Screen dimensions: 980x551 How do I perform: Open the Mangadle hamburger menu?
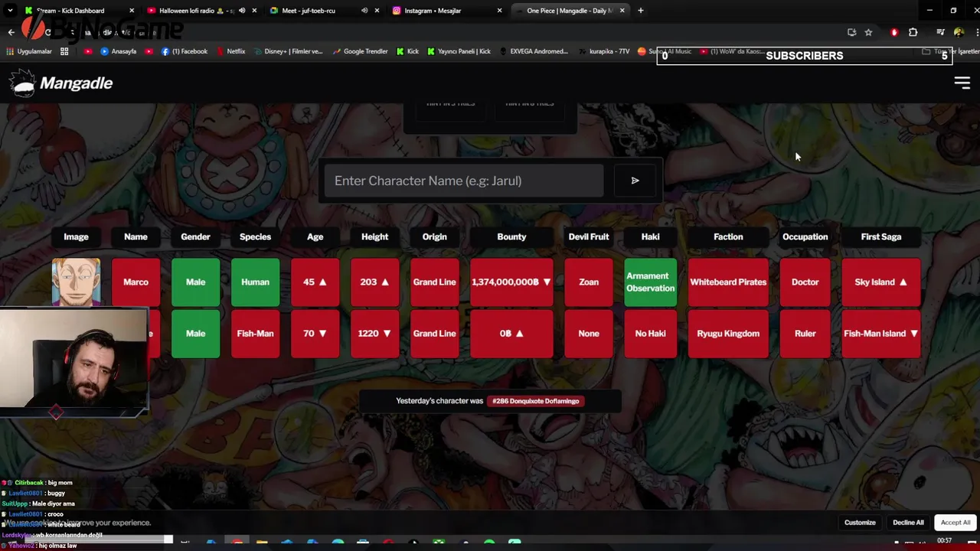pyautogui.click(x=962, y=83)
